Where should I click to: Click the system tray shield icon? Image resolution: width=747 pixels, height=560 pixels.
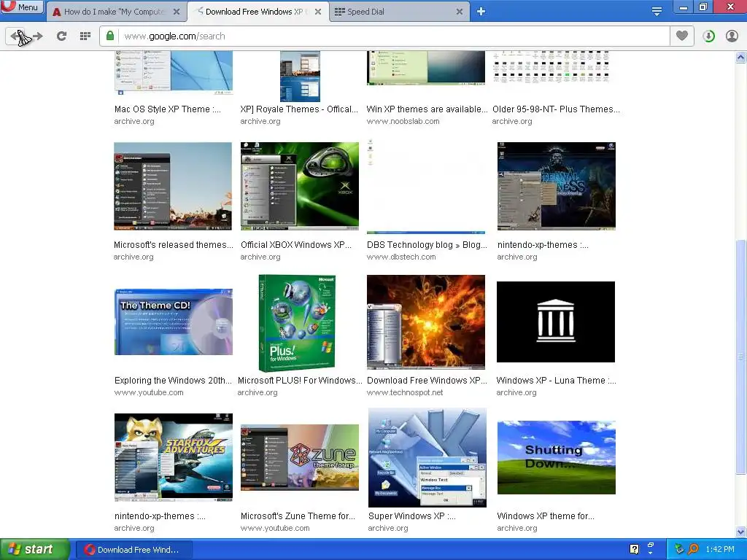(679, 549)
